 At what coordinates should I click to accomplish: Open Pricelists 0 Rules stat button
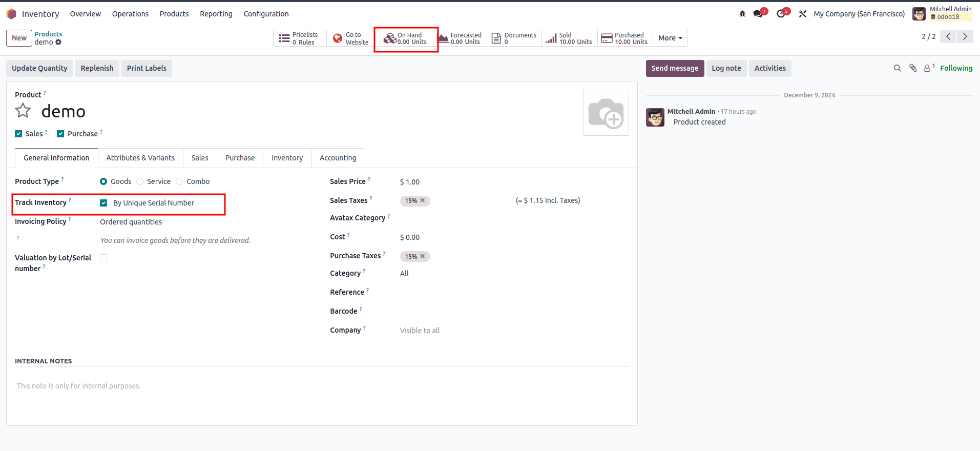pos(300,38)
